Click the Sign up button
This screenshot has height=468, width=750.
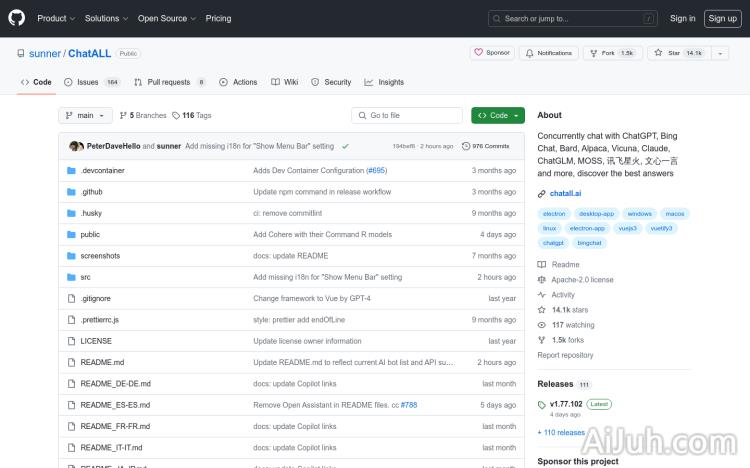[721, 18]
